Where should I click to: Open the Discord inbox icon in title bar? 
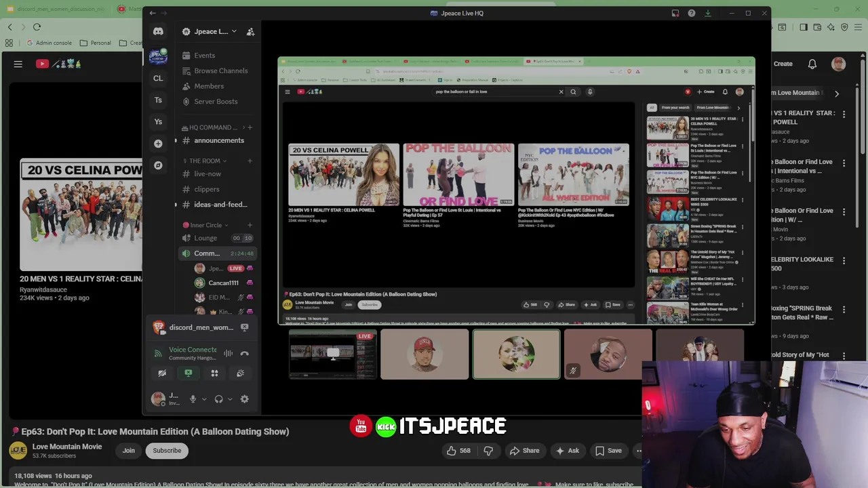tap(675, 13)
